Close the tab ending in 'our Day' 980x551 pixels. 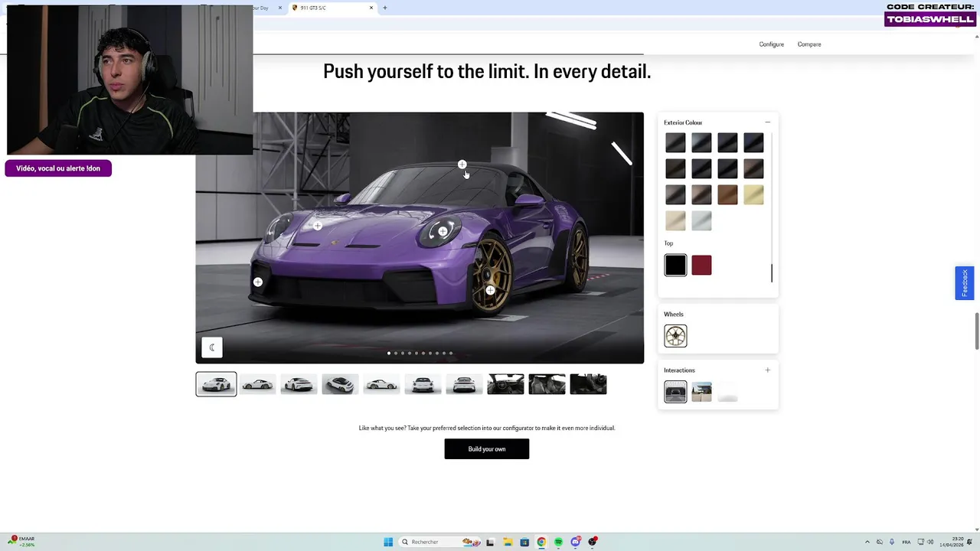point(280,8)
